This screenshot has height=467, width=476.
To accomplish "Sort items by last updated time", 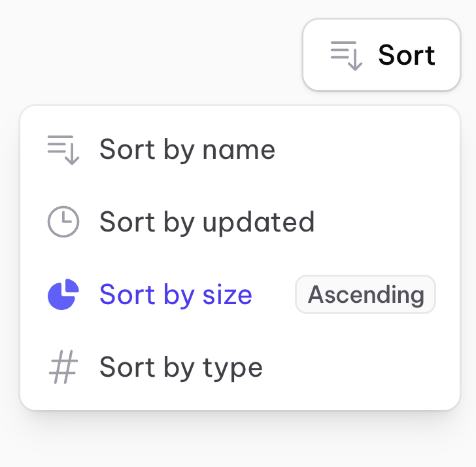I will (207, 222).
